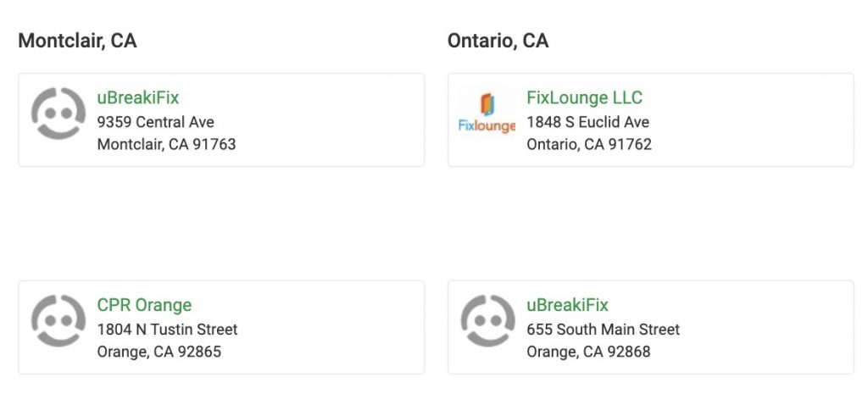This screenshot has width=868, height=394.
Task: Click the Ontario, CA 91762 text
Action: (x=588, y=144)
